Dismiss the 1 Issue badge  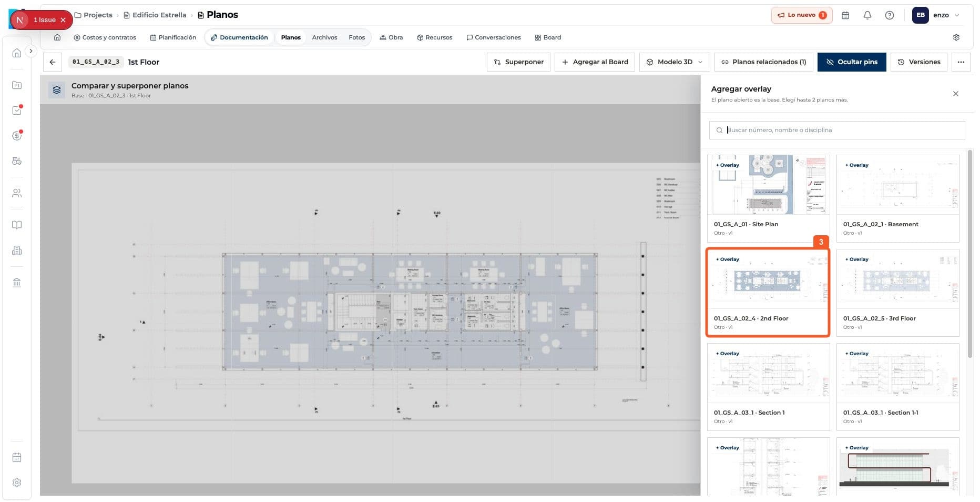(x=63, y=20)
